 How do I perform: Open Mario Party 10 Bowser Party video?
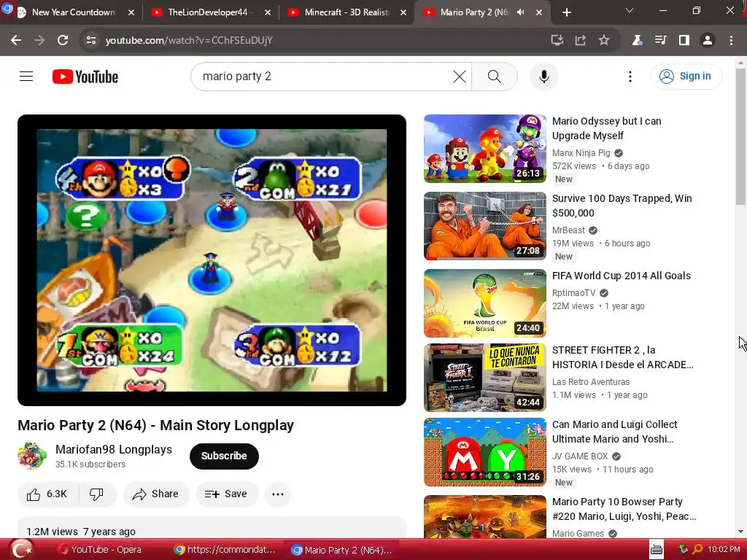(x=624, y=509)
